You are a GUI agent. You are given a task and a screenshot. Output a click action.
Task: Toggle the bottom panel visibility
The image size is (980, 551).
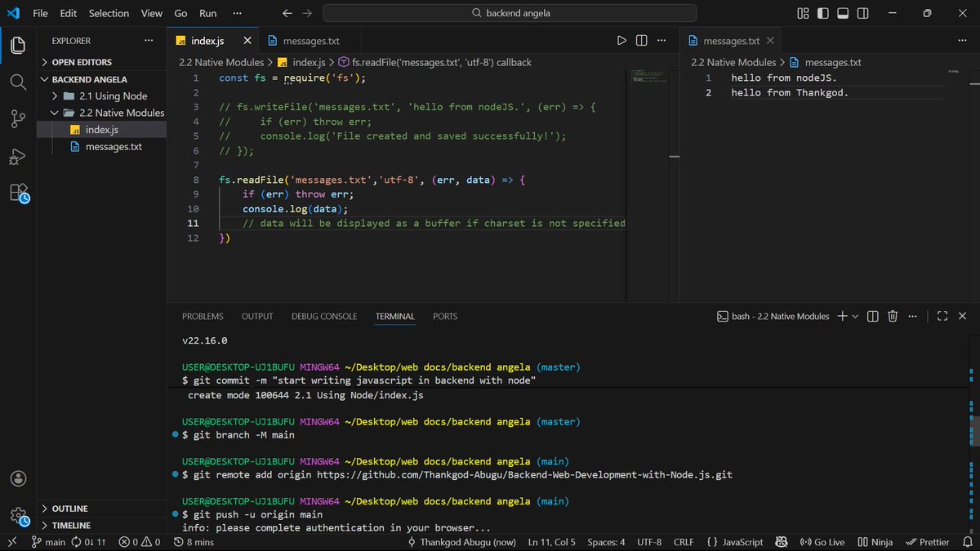[x=842, y=13]
